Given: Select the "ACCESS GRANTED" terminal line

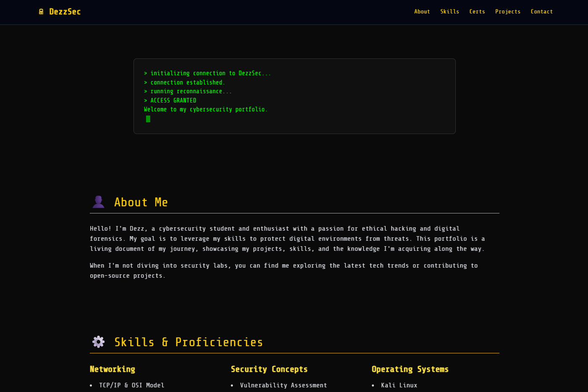Looking at the screenshot, I should [170, 100].
